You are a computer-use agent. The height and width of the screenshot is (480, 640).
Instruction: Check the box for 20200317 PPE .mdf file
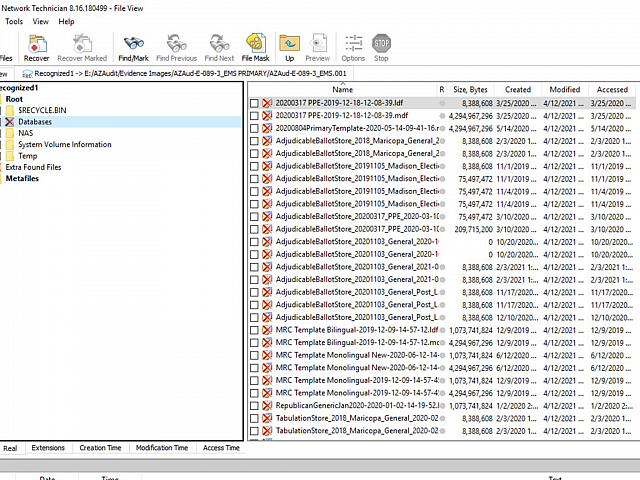tap(254, 116)
